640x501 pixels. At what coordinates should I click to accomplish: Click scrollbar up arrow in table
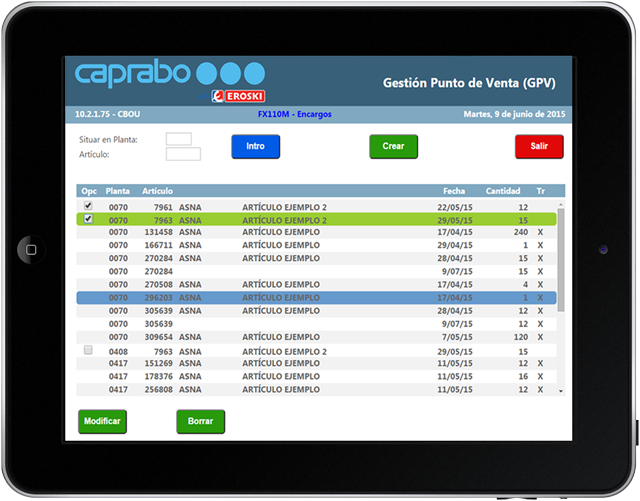point(561,203)
